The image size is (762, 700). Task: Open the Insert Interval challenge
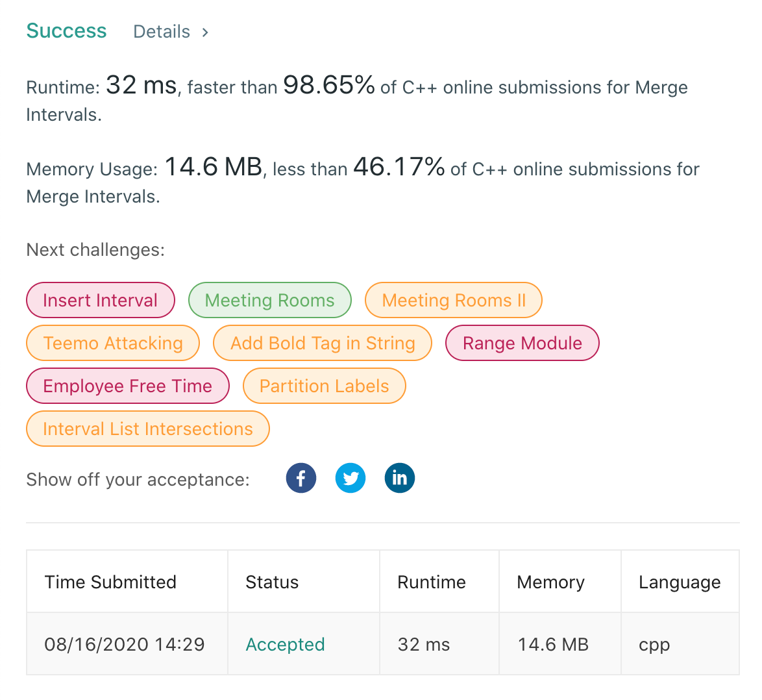point(101,300)
